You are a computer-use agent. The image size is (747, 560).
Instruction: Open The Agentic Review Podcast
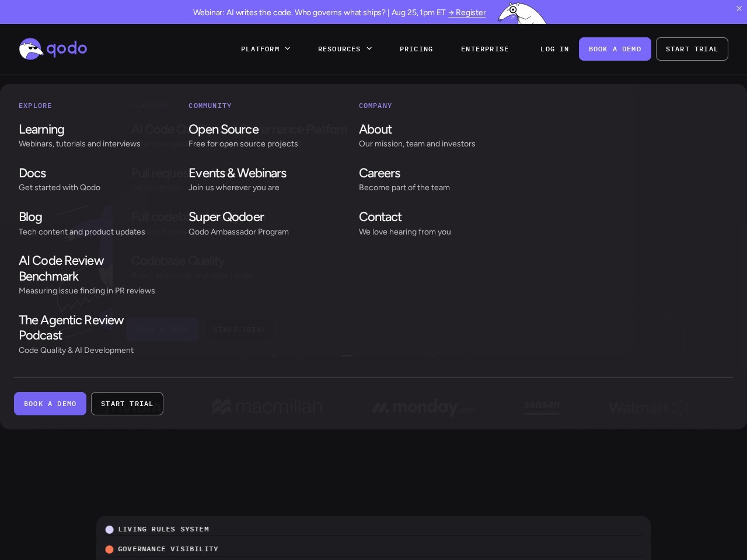tap(71, 328)
